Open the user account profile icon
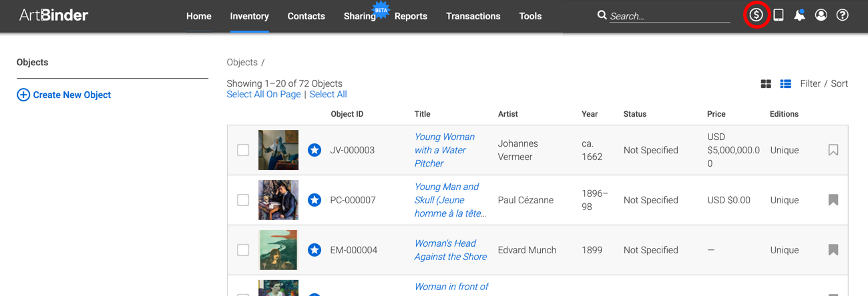Viewport: 868px width, 296px height. 821,15
